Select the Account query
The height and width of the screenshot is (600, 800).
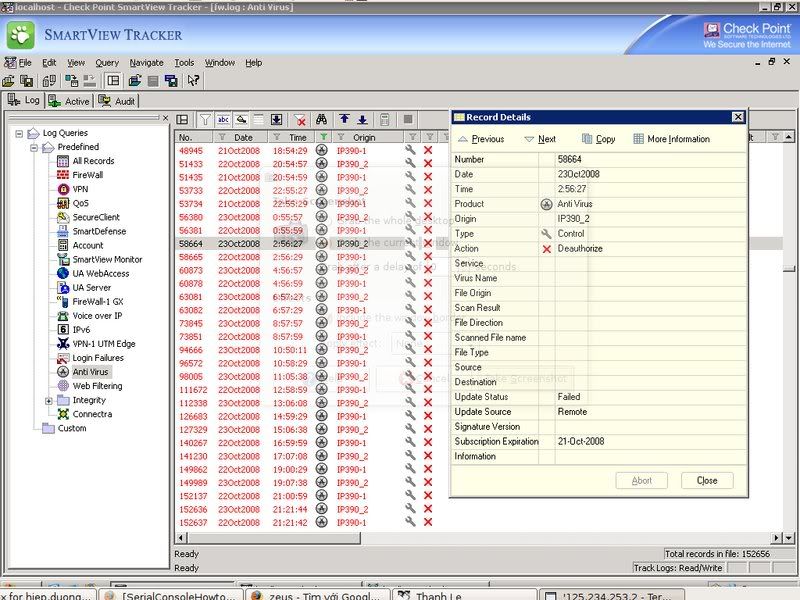click(88, 245)
